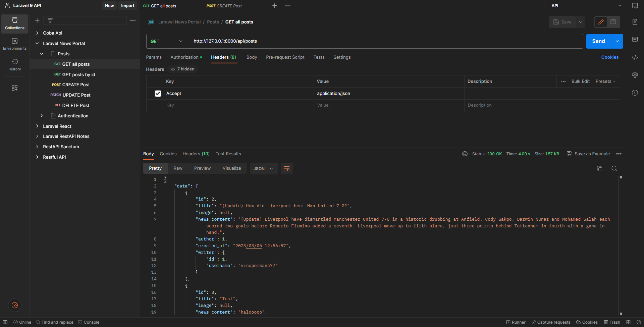Collapse the Laravel News Portal collection

coord(37,43)
